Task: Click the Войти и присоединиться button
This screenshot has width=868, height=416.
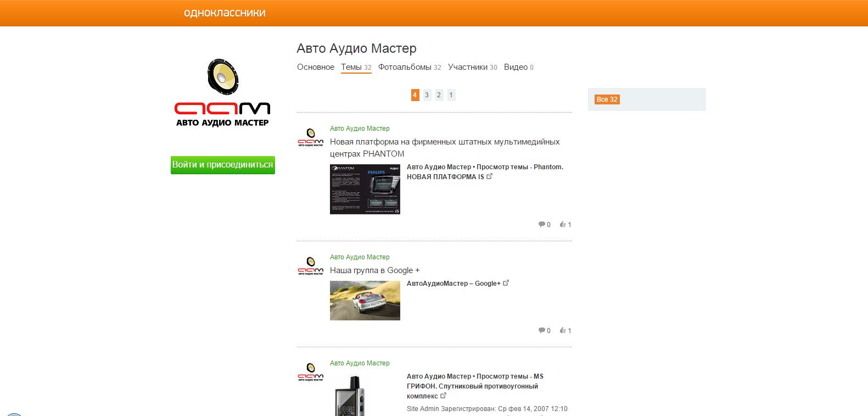Action: click(222, 165)
